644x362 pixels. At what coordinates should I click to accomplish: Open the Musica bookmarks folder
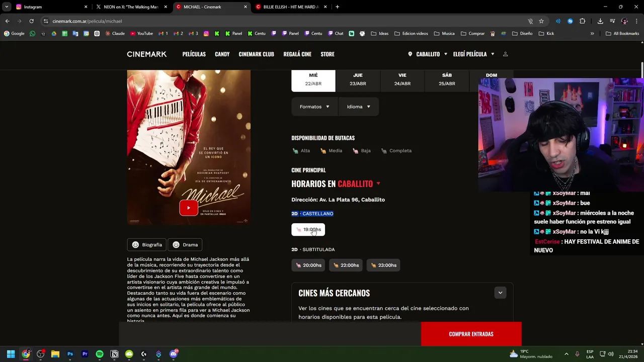pos(444,34)
